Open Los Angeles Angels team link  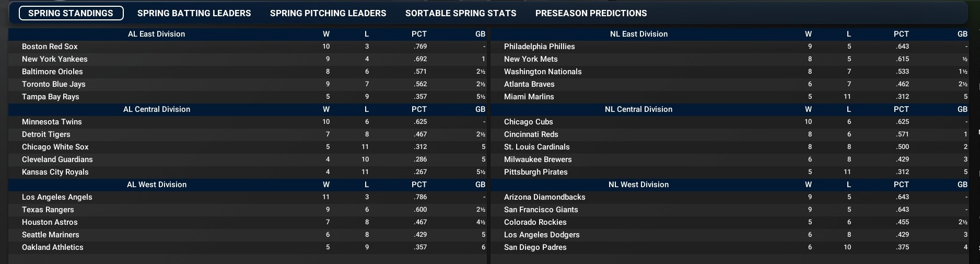pyautogui.click(x=57, y=197)
